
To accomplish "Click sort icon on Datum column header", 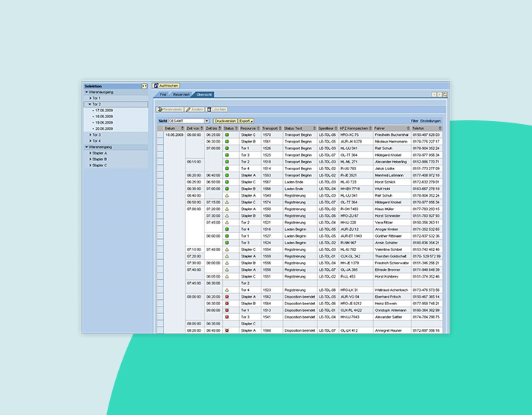I will [x=181, y=128].
